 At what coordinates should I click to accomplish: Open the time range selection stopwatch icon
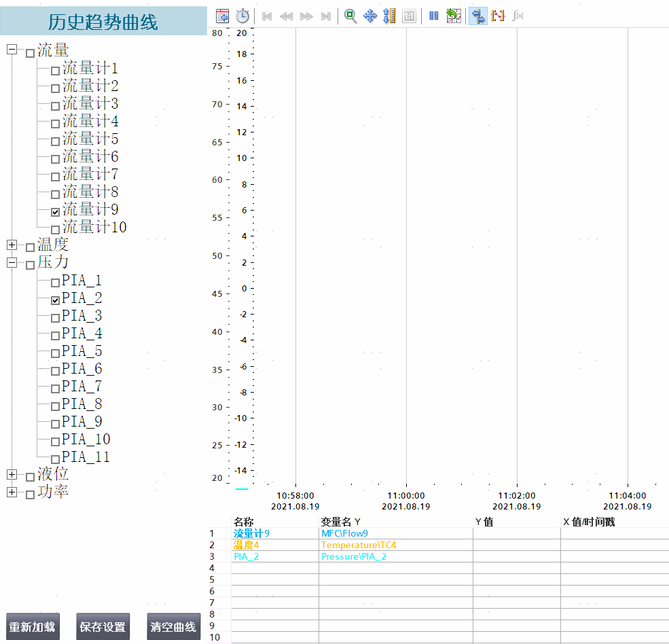[242, 16]
